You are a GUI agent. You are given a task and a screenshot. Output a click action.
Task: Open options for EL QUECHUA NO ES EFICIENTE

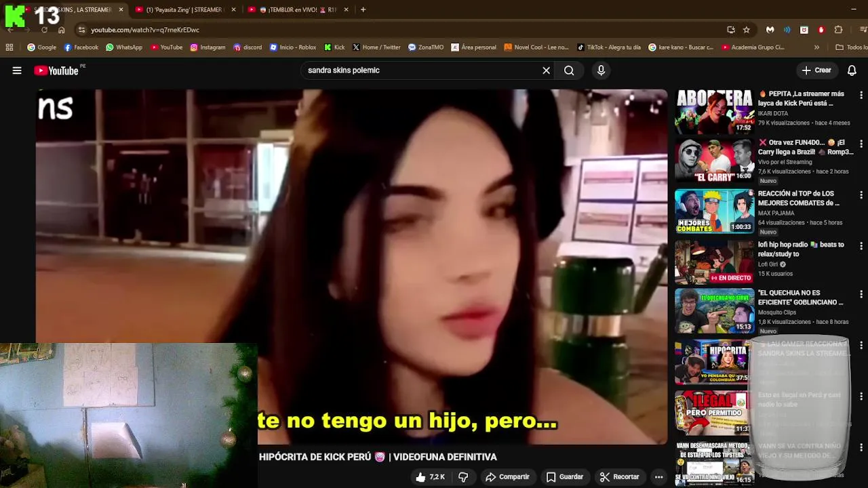(861, 295)
